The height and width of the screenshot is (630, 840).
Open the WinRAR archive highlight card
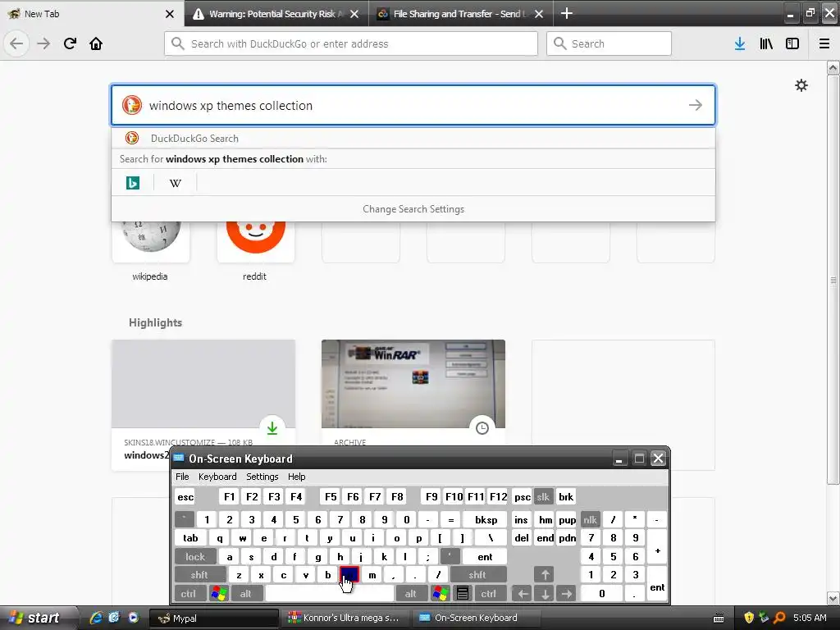tap(413, 392)
